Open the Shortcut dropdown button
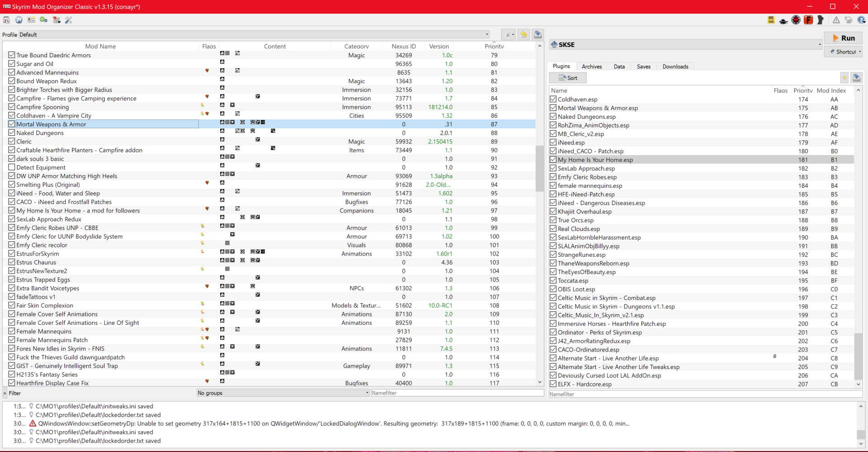Image resolution: width=868 pixels, height=452 pixels. click(843, 52)
